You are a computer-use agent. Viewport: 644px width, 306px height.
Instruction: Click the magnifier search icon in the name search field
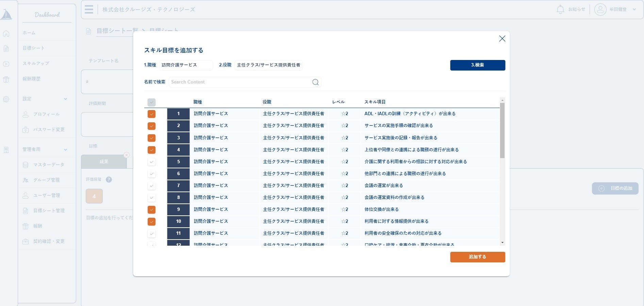(x=315, y=82)
